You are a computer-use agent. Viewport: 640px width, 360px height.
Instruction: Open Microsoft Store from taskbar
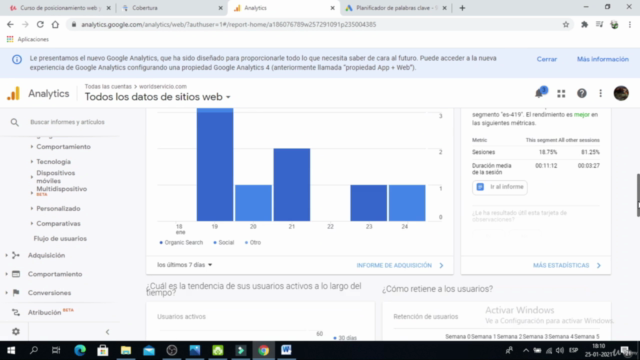click(102, 350)
